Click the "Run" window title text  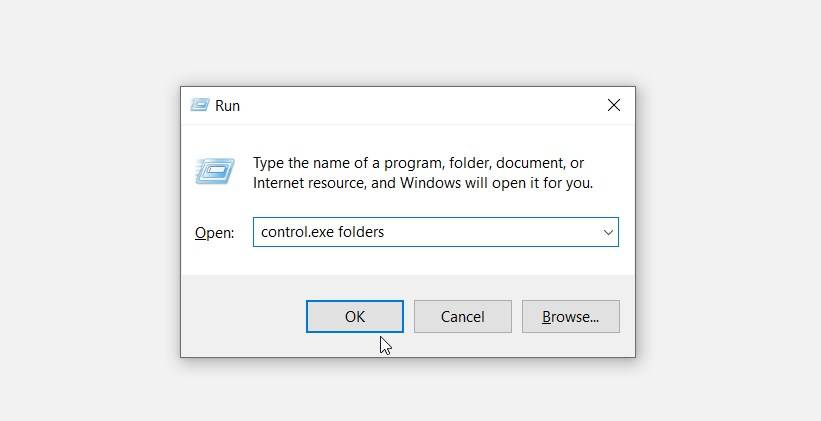click(x=228, y=105)
